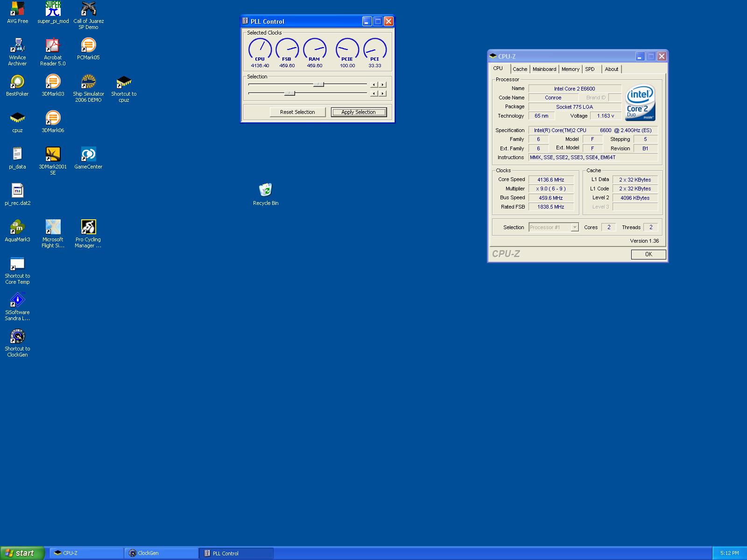Select the cpuz desktop icon
The height and width of the screenshot is (560, 747).
[17, 122]
